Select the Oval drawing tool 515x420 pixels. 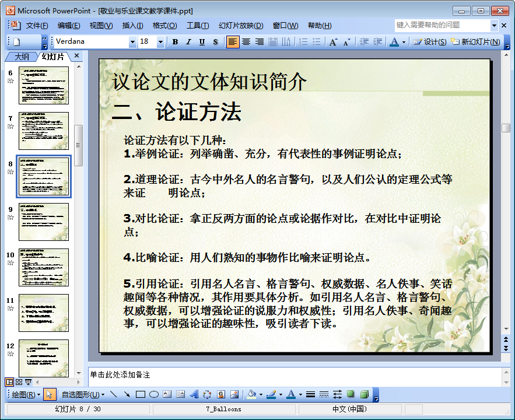click(x=154, y=394)
